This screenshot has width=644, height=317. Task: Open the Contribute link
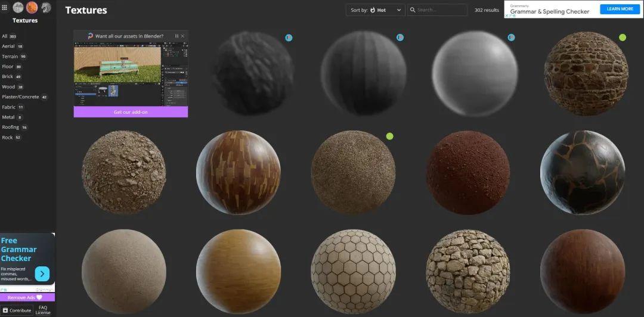[x=17, y=310]
